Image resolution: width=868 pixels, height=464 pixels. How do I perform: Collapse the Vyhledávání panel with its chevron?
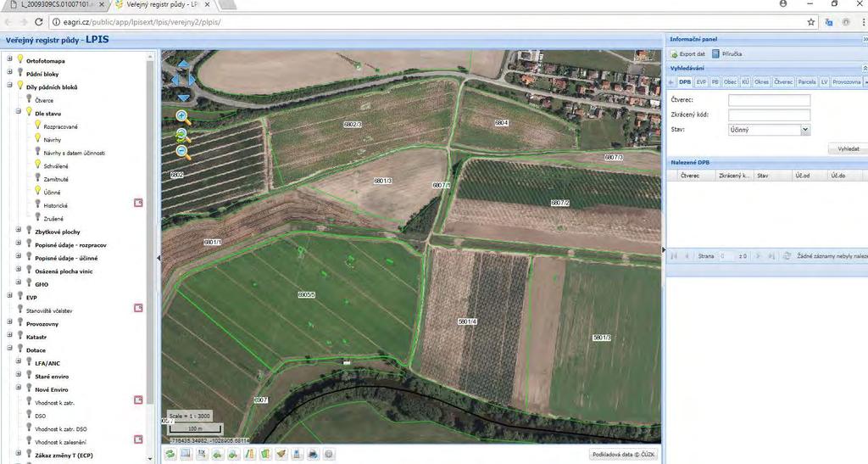865,68
